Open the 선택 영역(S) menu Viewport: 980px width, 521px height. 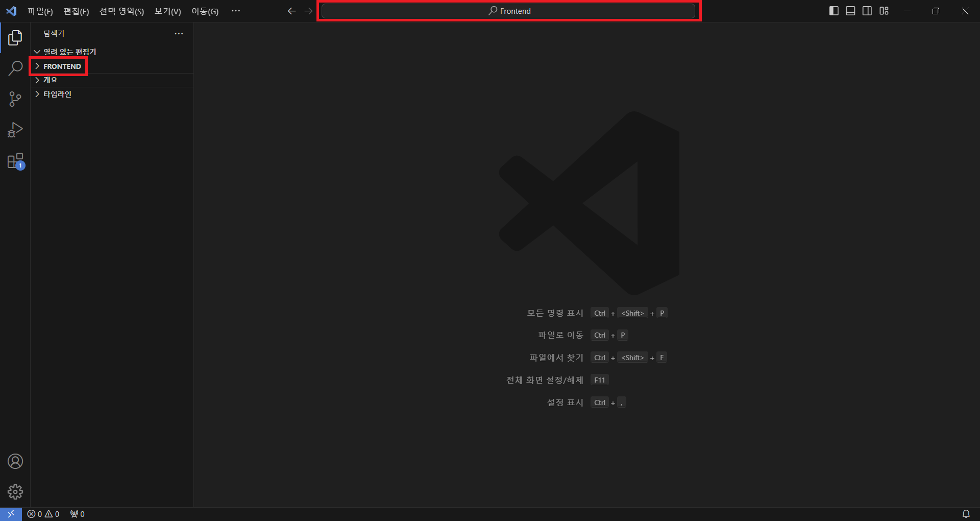[121, 11]
